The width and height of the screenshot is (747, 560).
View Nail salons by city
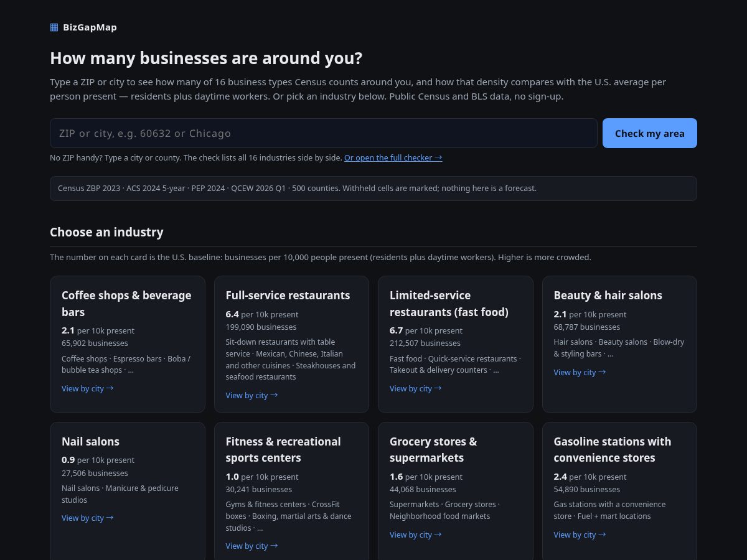click(x=88, y=518)
